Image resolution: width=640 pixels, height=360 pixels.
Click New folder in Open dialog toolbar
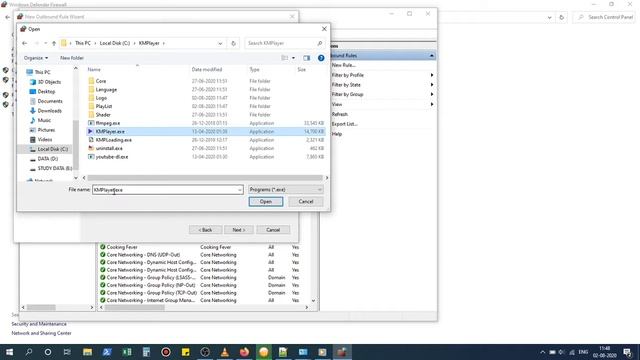click(72, 58)
